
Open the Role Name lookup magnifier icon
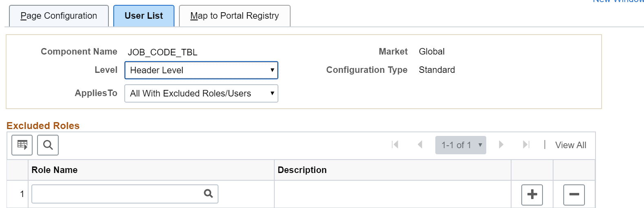(208, 194)
